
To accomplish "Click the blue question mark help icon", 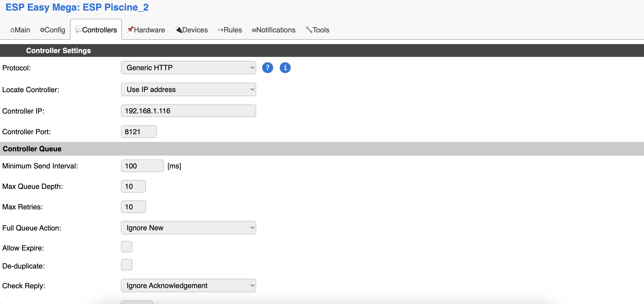I will (x=267, y=68).
